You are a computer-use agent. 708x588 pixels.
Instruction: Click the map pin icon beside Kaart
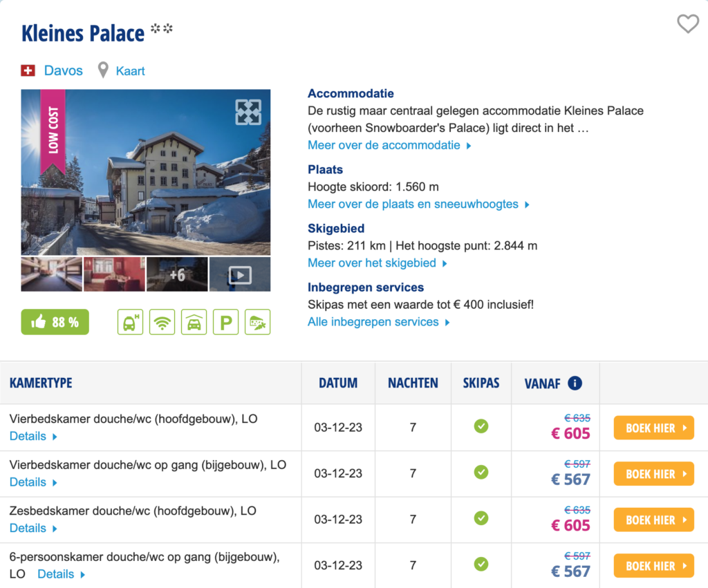(x=103, y=70)
